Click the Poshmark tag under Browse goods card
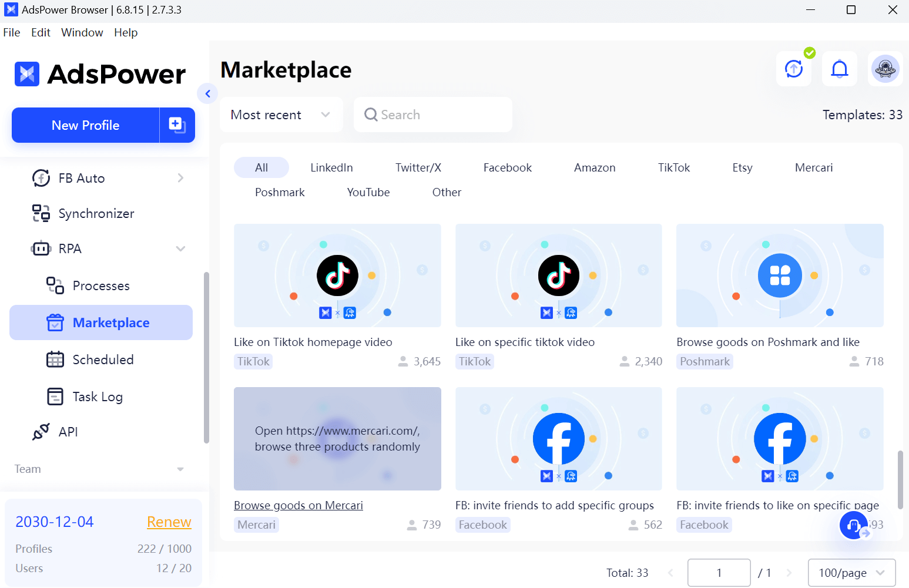Viewport: 909px width, 588px height. pyautogui.click(x=705, y=361)
